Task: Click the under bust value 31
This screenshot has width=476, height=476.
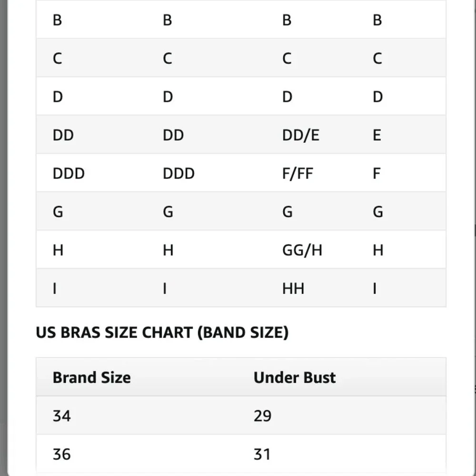Action: pos(262,455)
